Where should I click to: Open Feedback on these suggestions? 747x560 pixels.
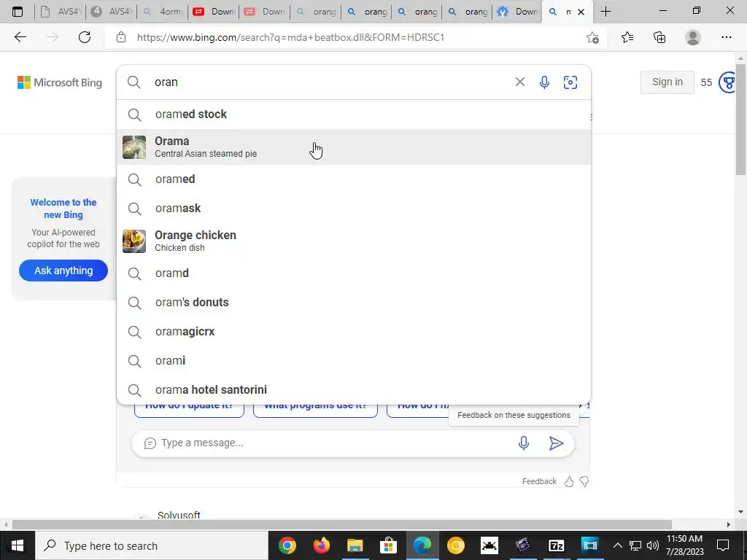514,415
